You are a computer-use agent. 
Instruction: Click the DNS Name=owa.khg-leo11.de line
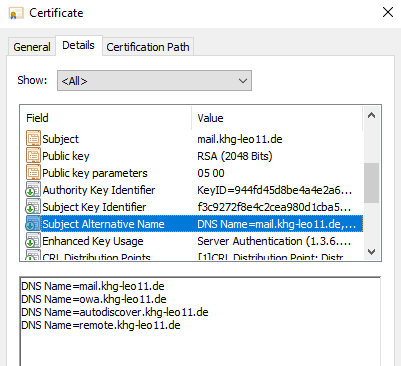pyautogui.click(x=94, y=299)
